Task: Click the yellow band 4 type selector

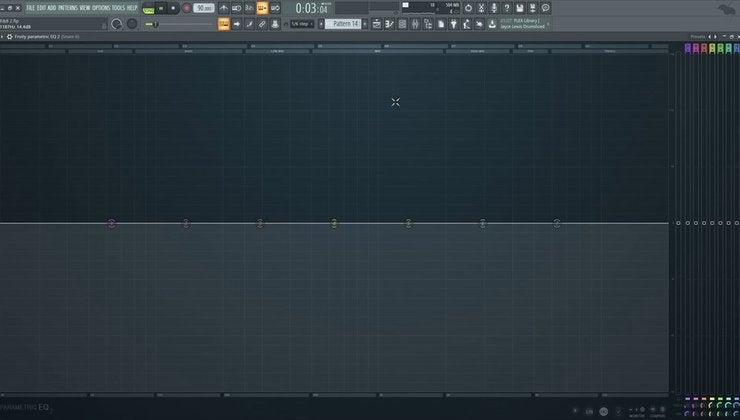Action: point(712,48)
